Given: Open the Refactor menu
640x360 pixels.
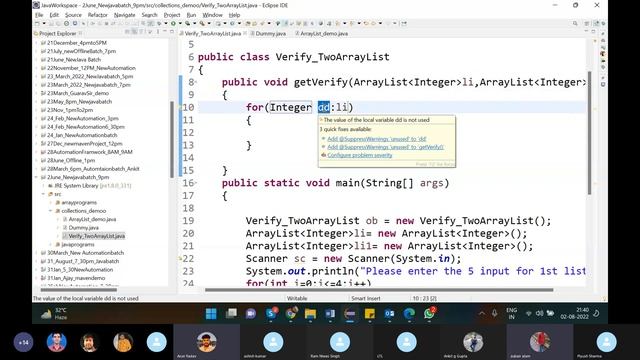Looking at the screenshot, I should click(x=98, y=15).
